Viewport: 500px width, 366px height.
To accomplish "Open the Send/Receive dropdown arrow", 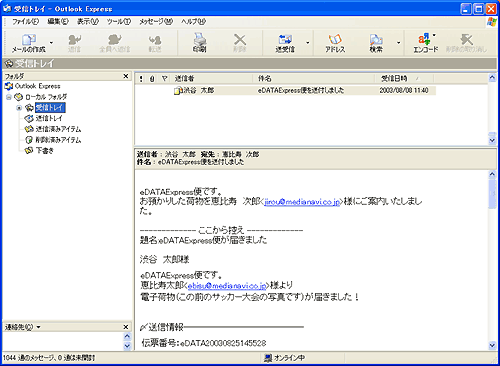I will [308, 43].
